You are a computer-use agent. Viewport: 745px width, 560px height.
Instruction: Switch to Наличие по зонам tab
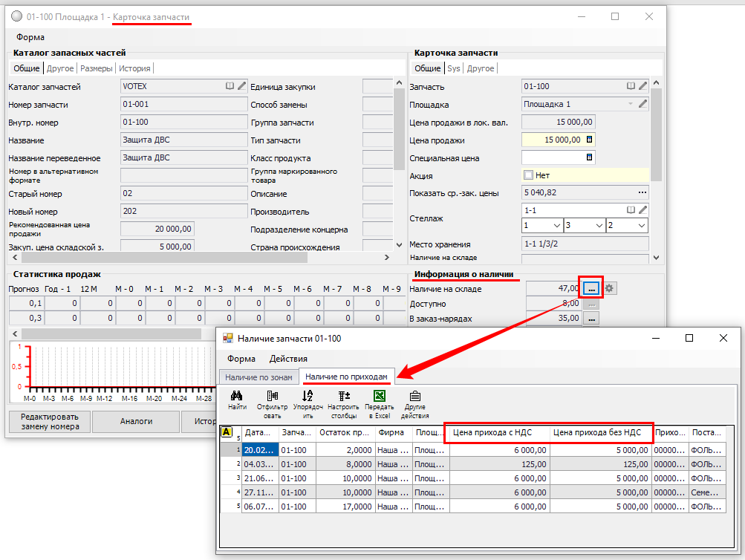click(x=258, y=377)
